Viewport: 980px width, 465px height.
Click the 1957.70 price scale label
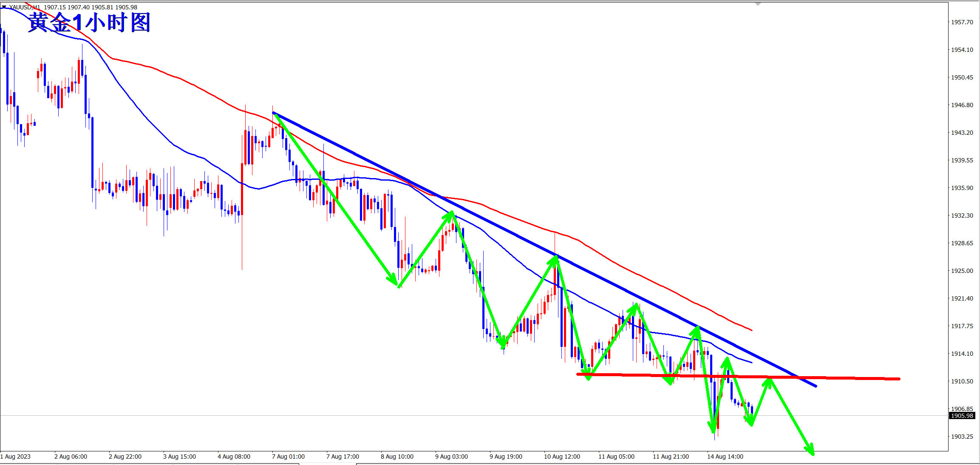tap(962, 22)
